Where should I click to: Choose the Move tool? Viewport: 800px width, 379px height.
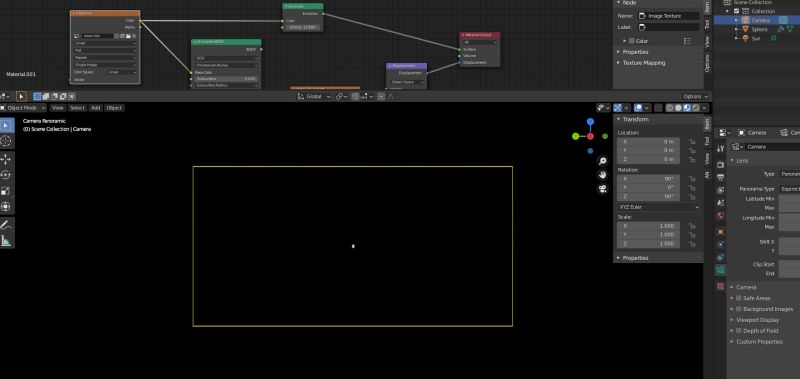[6, 159]
